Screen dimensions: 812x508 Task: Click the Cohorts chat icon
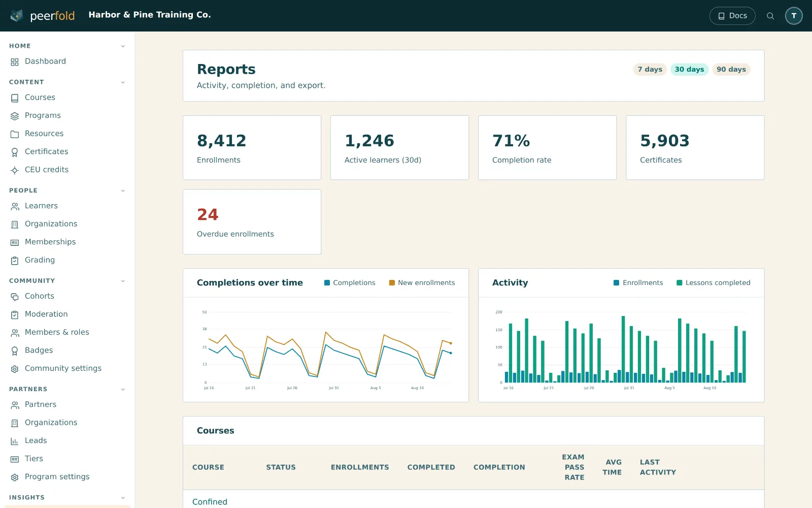[x=15, y=296]
